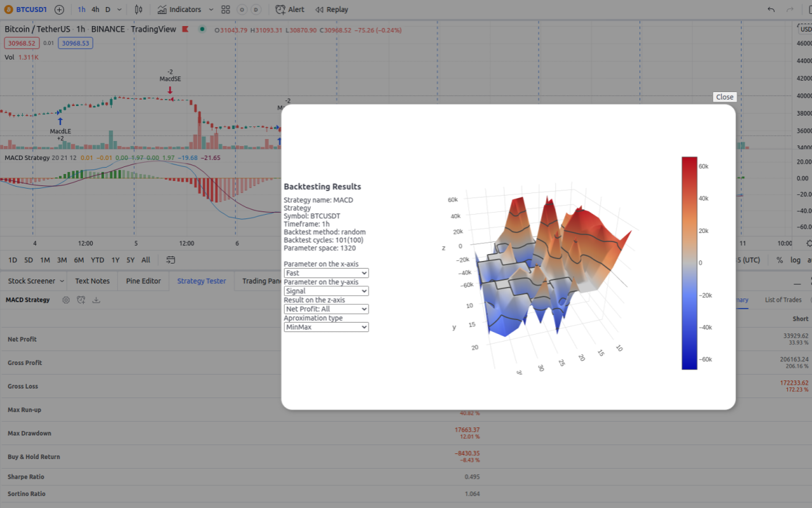Screen dimensions: 812x508
Task: Open the Net Profit z-axis dropdown
Action: tap(326, 309)
